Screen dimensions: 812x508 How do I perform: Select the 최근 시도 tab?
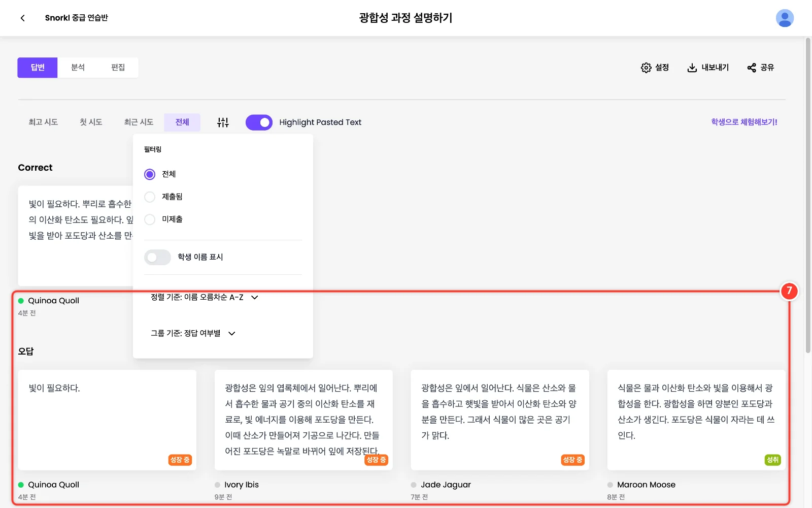click(x=139, y=122)
